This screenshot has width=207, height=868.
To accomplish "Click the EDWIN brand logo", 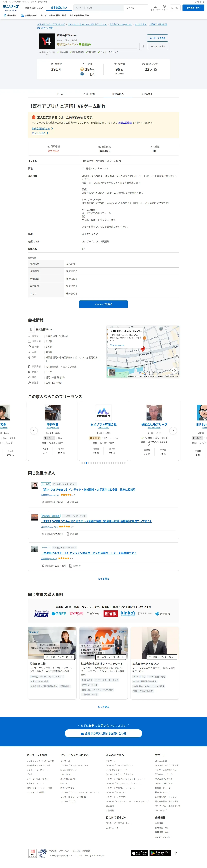I will (x=111, y=614).
